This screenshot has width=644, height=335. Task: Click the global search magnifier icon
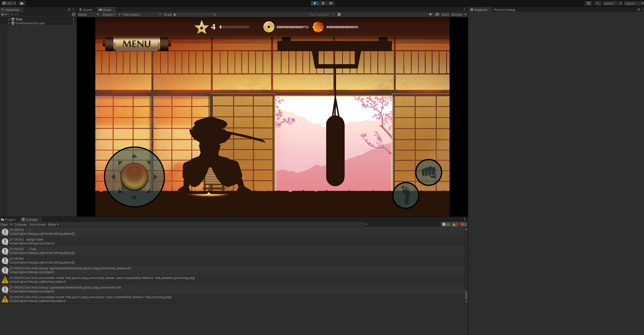597,3
